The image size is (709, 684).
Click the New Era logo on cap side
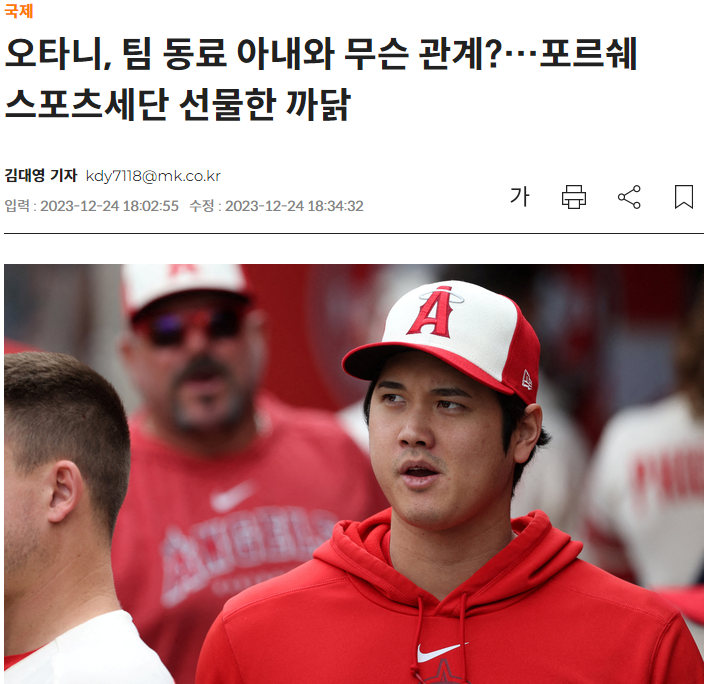527,379
